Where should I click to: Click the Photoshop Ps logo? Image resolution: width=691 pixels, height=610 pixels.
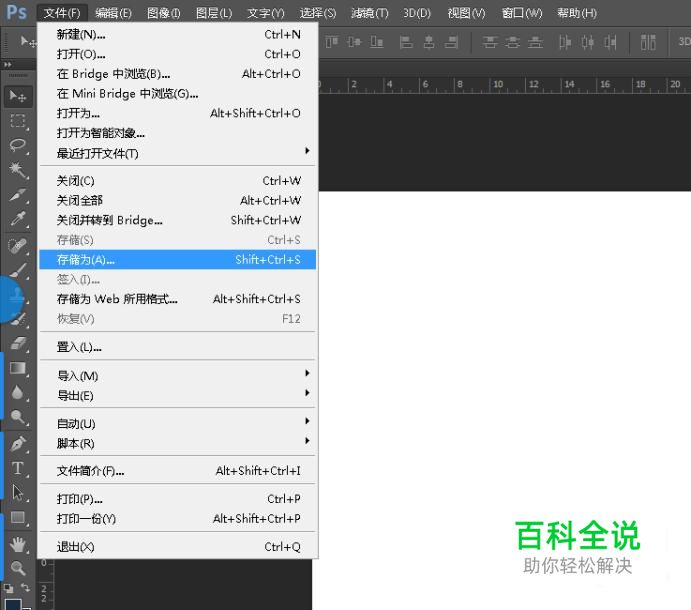tap(17, 12)
